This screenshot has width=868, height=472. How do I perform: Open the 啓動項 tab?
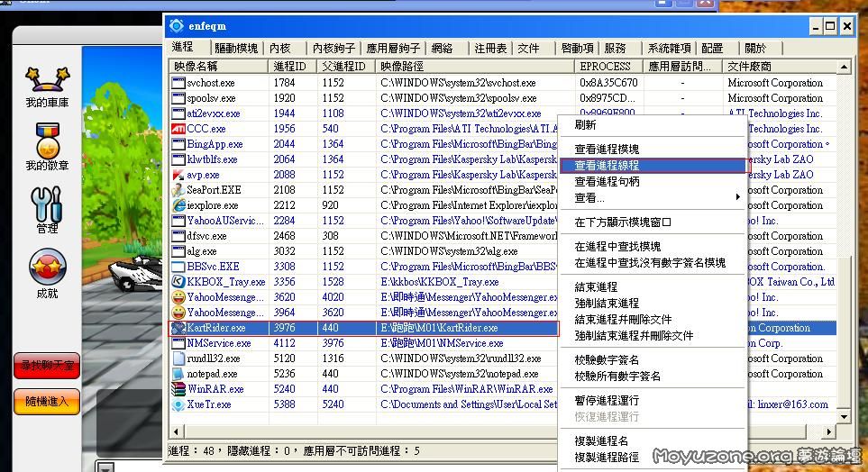[x=577, y=48]
